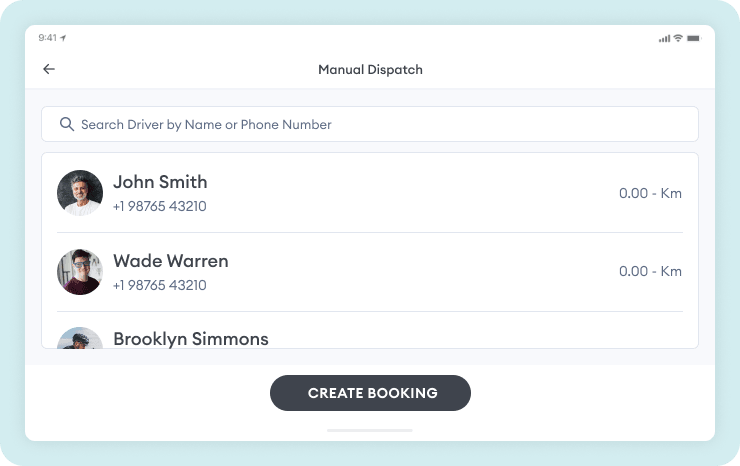This screenshot has width=740, height=466.
Task: Select driver Brooklyn Simmons by name
Action: pyautogui.click(x=191, y=339)
